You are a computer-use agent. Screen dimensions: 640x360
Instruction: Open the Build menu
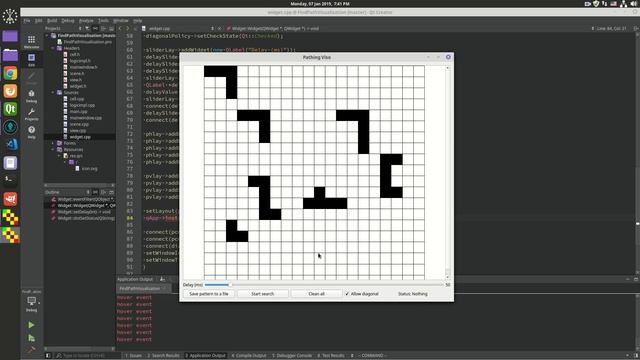pyautogui.click(x=52, y=20)
